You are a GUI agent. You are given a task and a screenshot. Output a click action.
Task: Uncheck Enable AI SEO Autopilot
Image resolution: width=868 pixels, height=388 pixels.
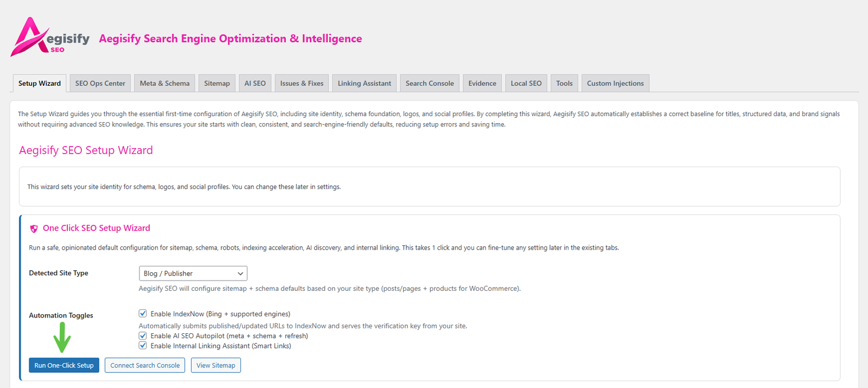point(143,336)
